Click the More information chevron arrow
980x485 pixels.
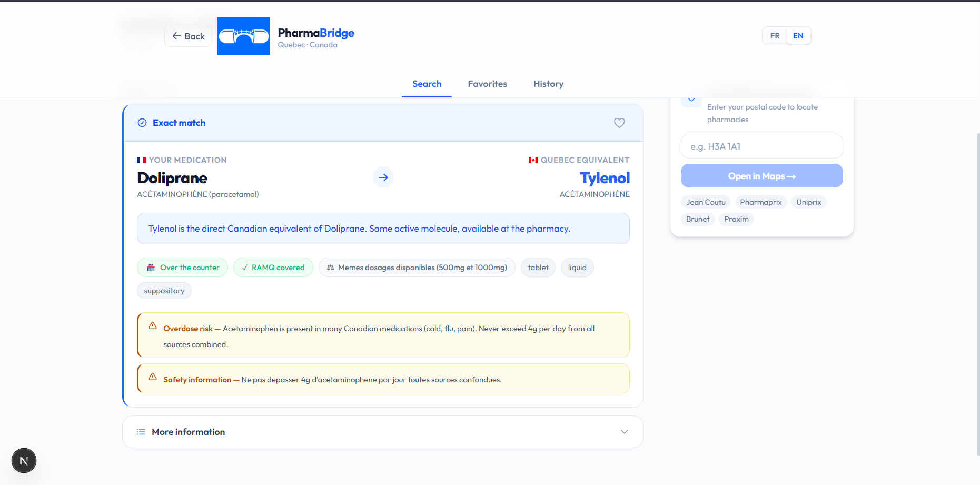tap(625, 432)
